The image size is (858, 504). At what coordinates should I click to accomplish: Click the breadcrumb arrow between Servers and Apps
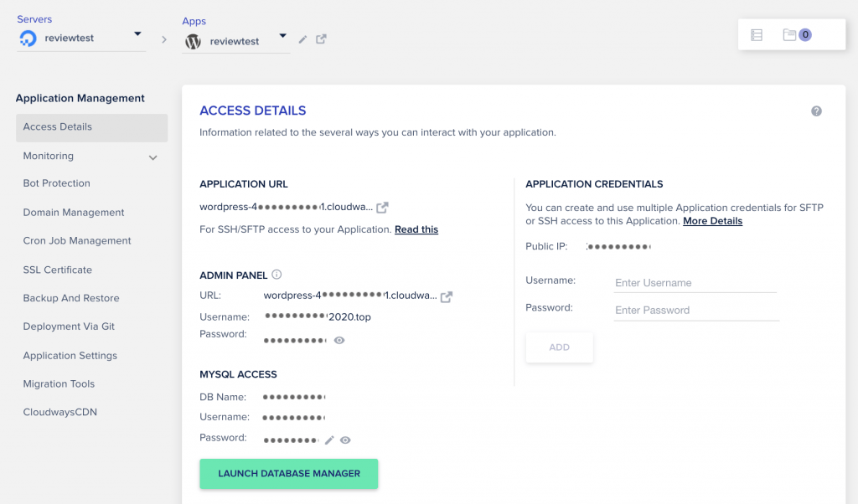(164, 39)
